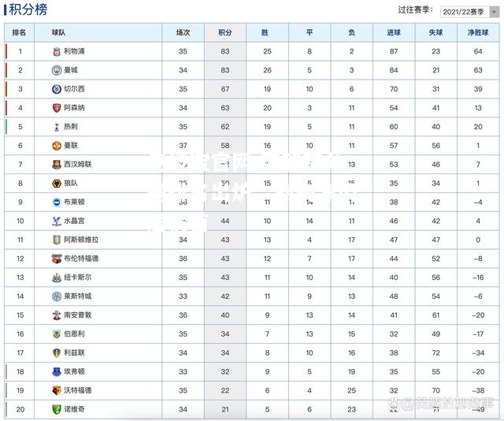Click the Burnley crest next to 伯恩利
Screen dimensions: 504x421
57,334
